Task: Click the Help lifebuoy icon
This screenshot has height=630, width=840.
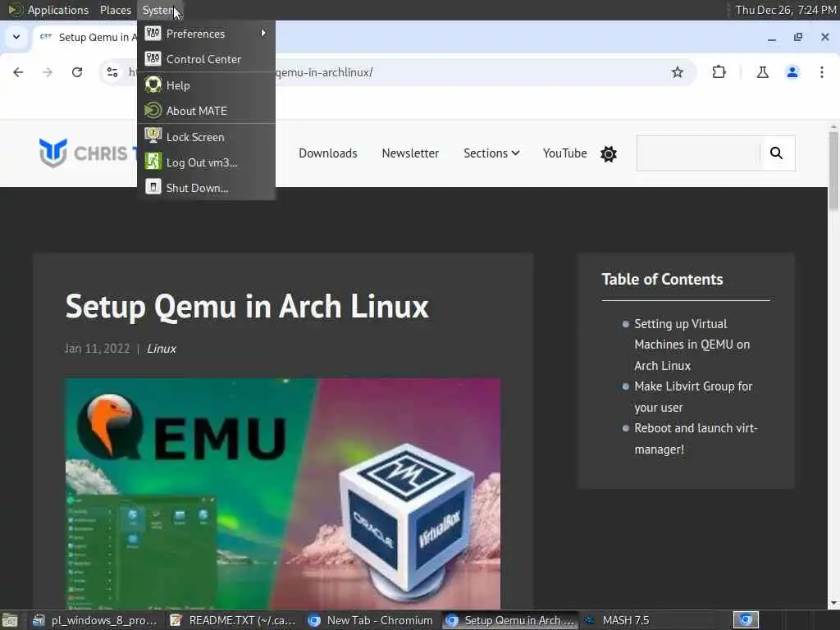Action: [x=153, y=84]
